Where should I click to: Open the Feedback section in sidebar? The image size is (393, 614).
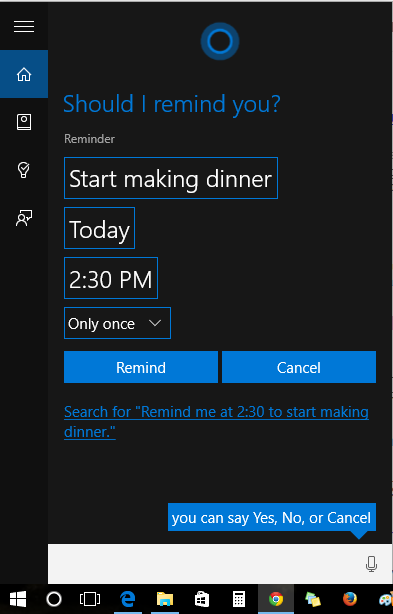[x=24, y=218]
